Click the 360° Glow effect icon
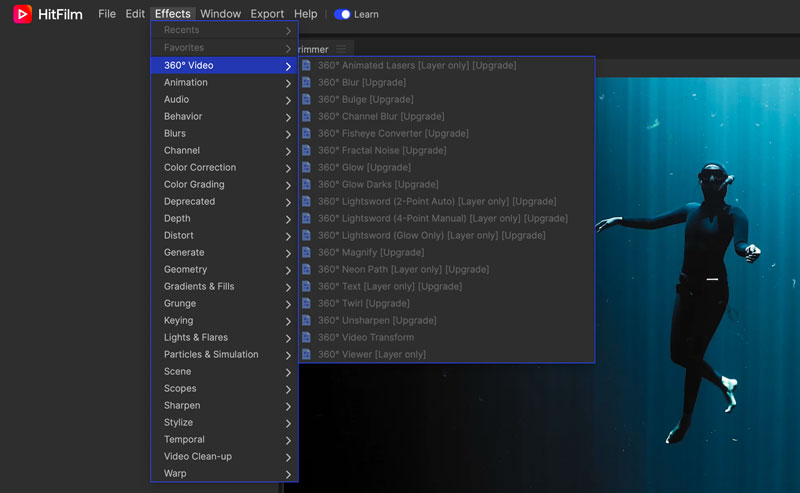 307,167
